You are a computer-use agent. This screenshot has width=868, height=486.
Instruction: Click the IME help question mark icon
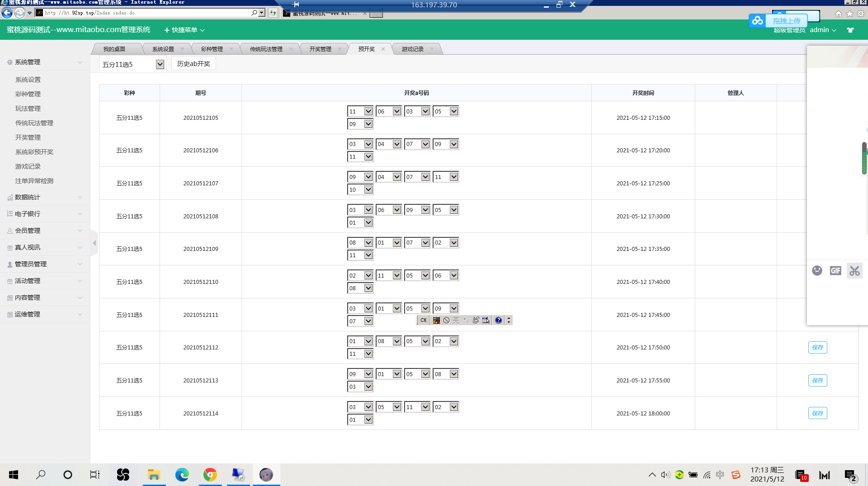click(x=498, y=321)
